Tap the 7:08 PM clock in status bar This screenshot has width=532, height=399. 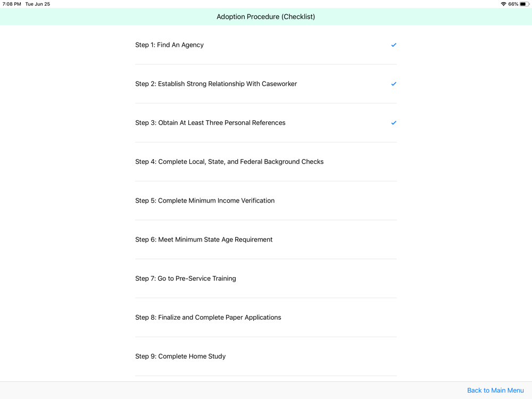(12, 4)
